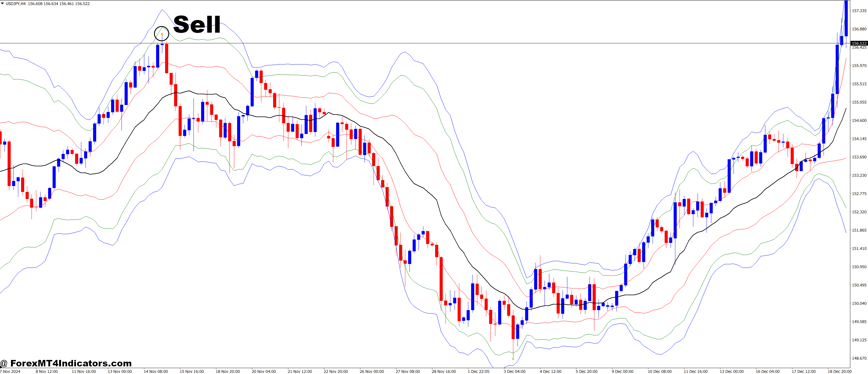Click the 152.320 price scale label
868x374 pixels.
click(859, 212)
